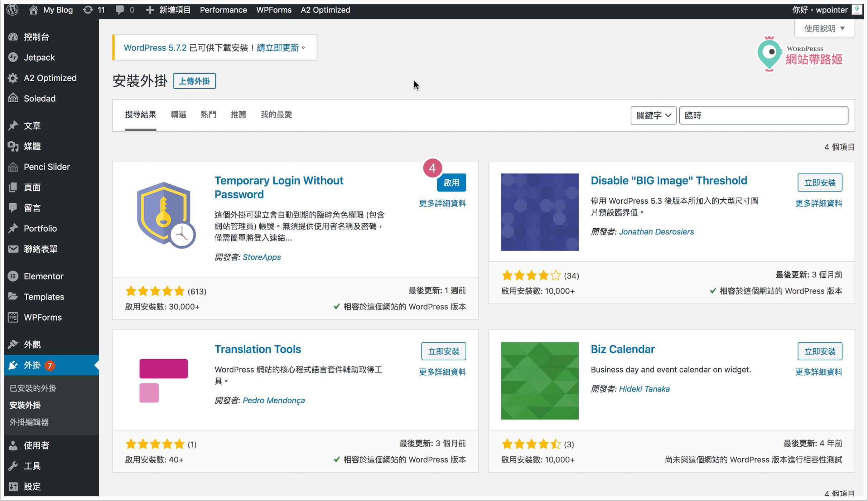
Task: Open 文章 posts pin icon
Action: [13, 126]
